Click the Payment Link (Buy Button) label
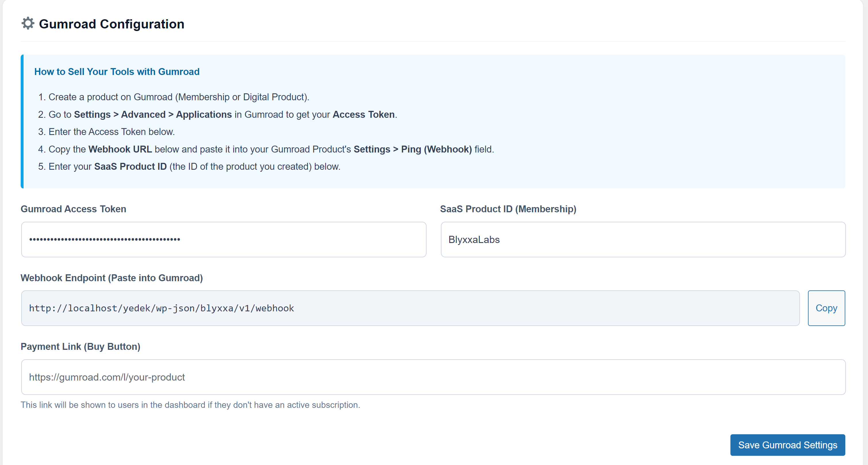 (x=80, y=346)
